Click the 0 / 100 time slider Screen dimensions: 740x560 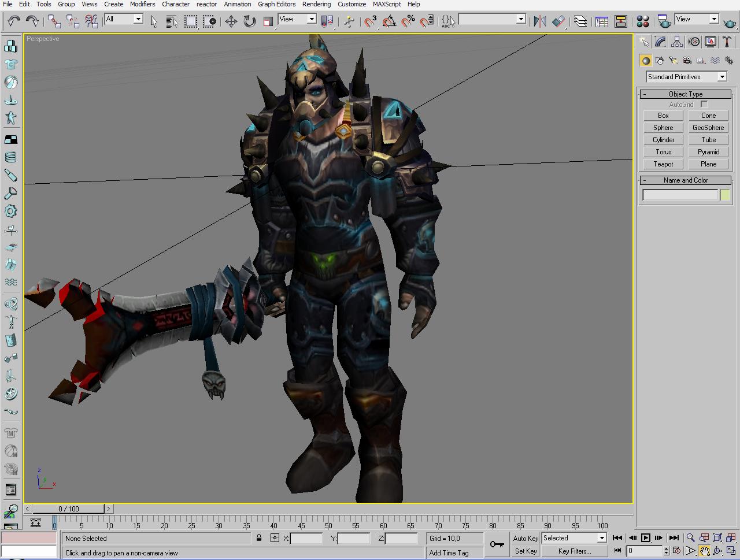click(69, 509)
